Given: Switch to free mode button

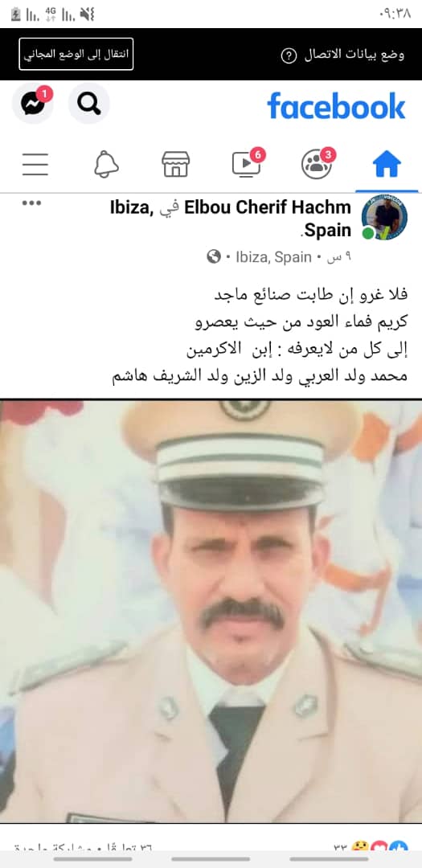Looking at the screenshot, I should (76, 55).
